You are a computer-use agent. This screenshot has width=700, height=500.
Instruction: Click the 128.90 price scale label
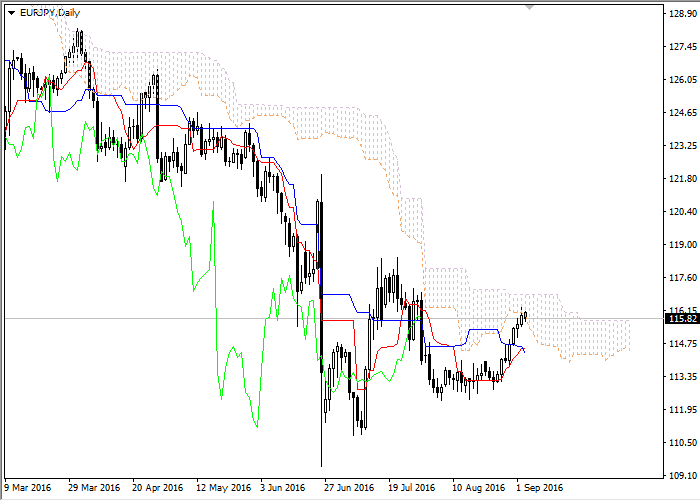683,14
